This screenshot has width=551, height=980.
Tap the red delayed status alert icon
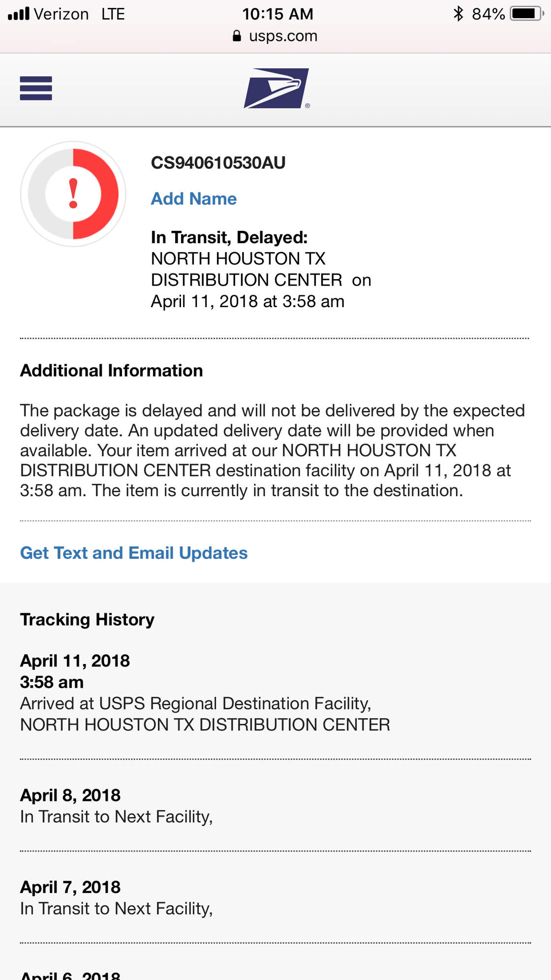click(x=73, y=194)
